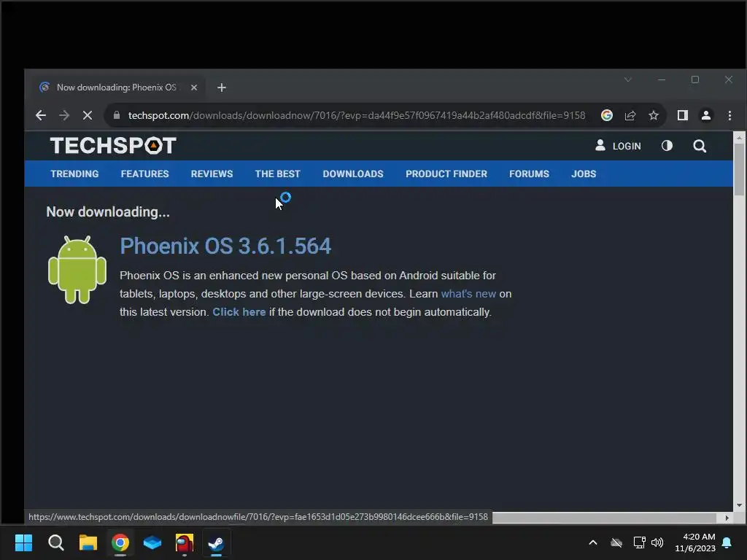Use Click here to start download

point(239,312)
